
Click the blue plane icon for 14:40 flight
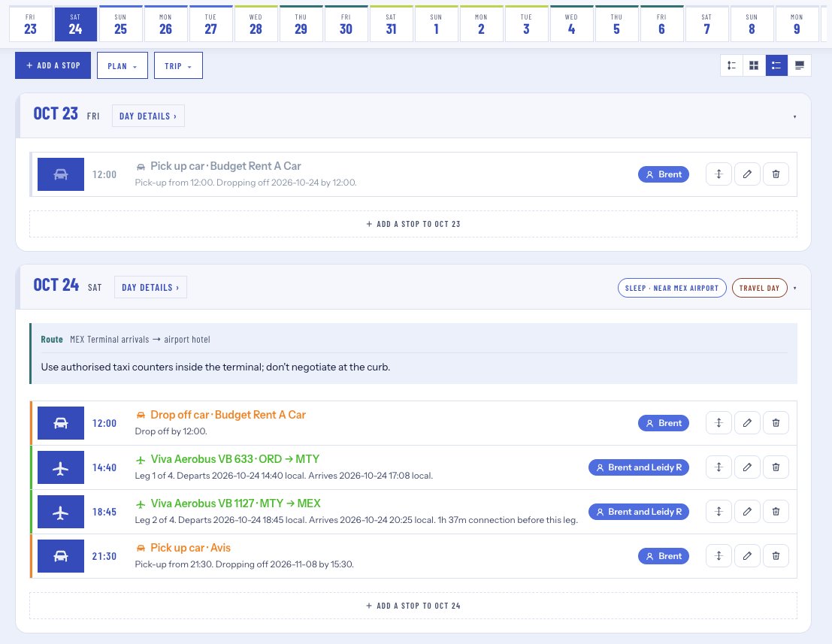click(x=60, y=467)
